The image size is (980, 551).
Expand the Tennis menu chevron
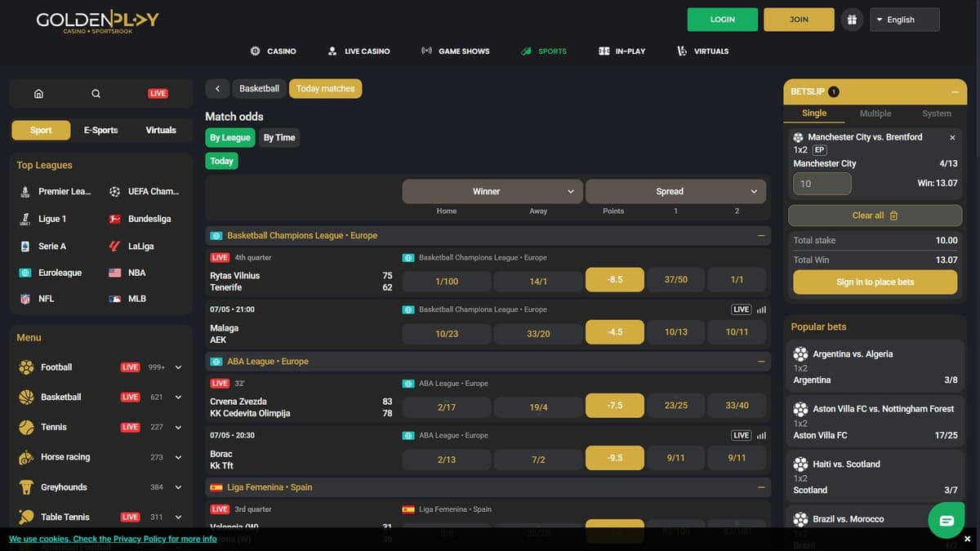pyautogui.click(x=178, y=427)
